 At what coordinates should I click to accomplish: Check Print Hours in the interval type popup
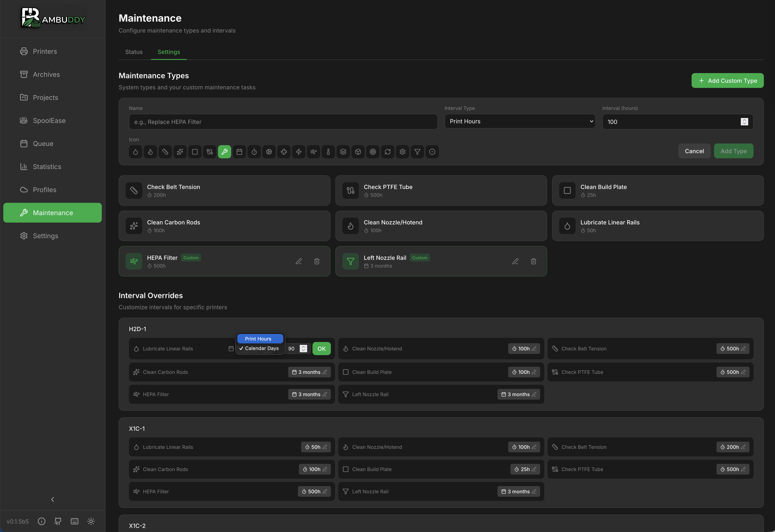click(260, 339)
